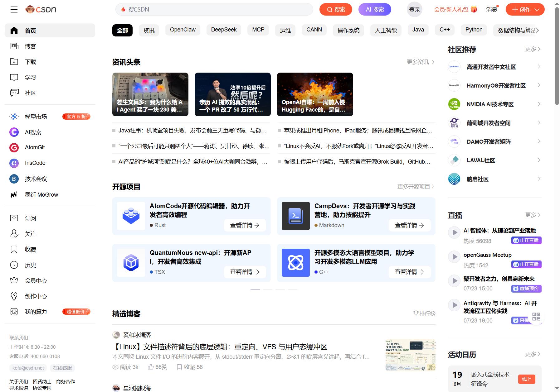This screenshot has height=392, width=560.
Task: Select the 全部 category tab
Action: pos(122,30)
